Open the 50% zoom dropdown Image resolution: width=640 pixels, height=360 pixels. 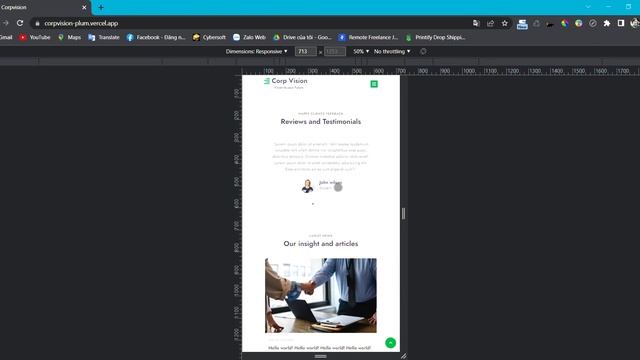(x=361, y=51)
